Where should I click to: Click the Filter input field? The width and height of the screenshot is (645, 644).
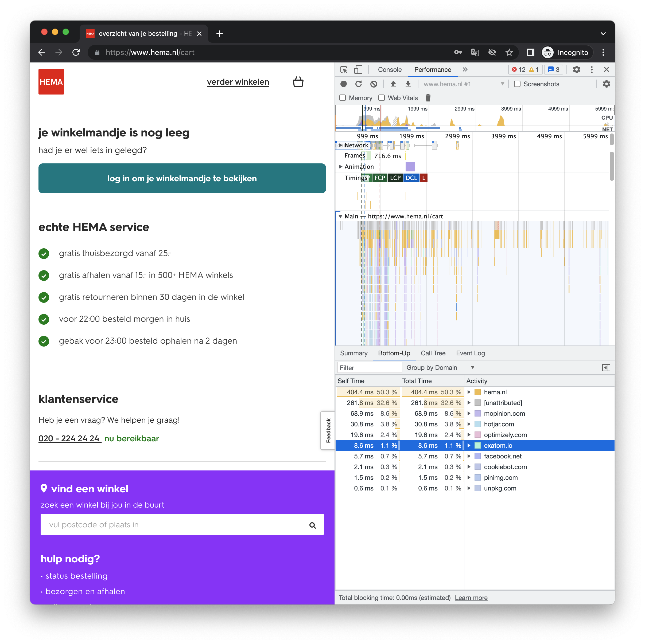click(369, 368)
